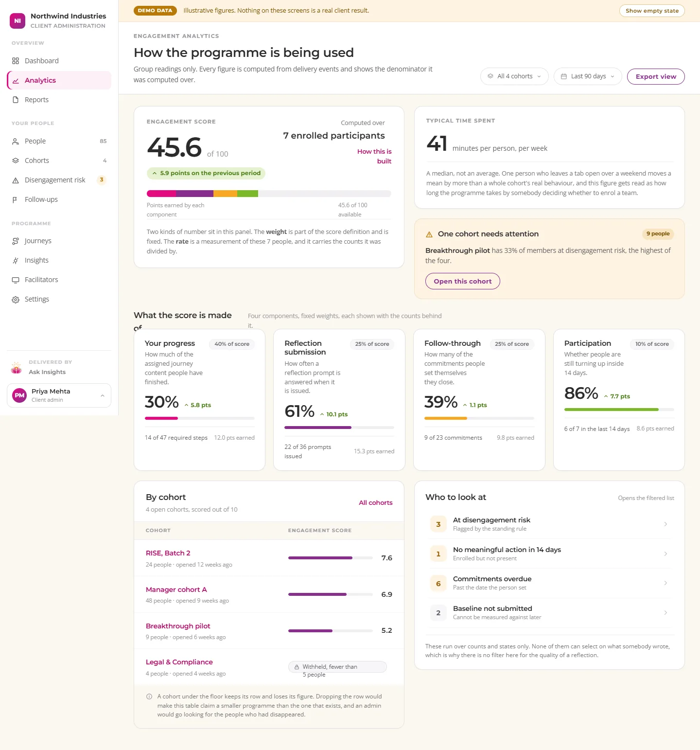Click the Insights sparkle icon

click(16, 260)
